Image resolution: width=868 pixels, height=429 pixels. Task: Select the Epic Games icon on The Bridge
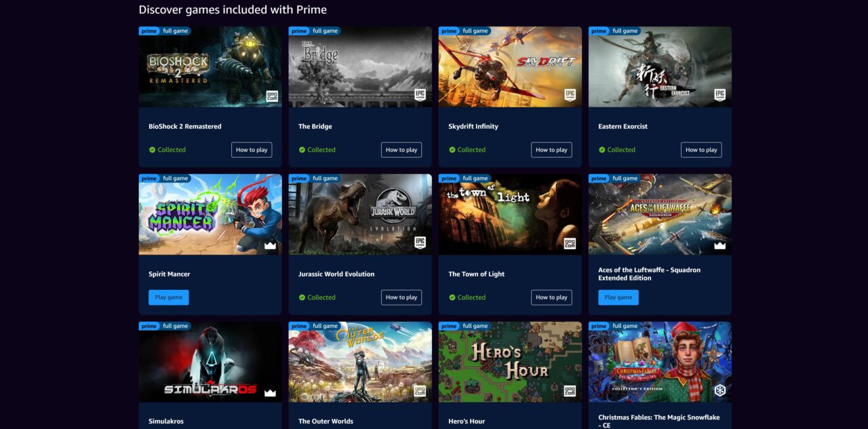click(x=420, y=94)
